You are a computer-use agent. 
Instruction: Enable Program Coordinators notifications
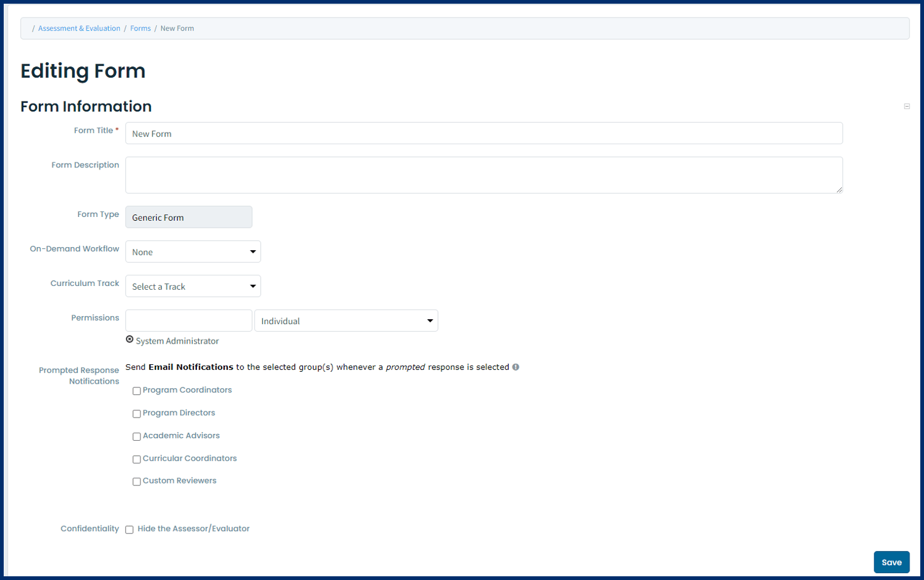136,391
